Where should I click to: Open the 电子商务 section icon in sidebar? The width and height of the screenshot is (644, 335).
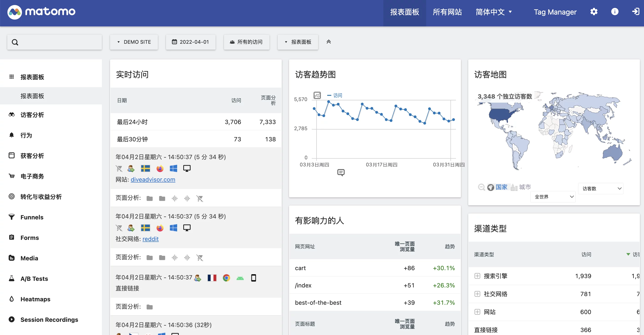tap(12, 176)
